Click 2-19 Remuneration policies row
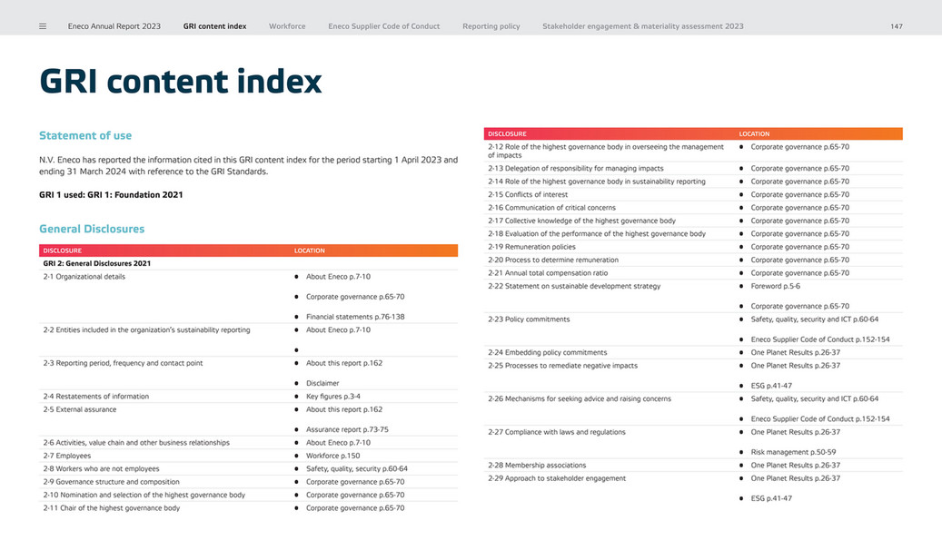The height and width of the screenshot is (560, 942). coord(693,247)
